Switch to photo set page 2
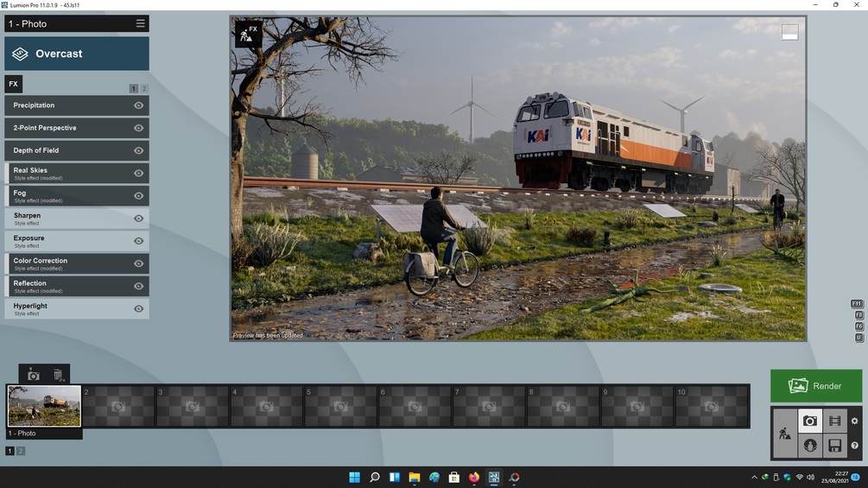The image size is (868, 488). pos(21,451)
